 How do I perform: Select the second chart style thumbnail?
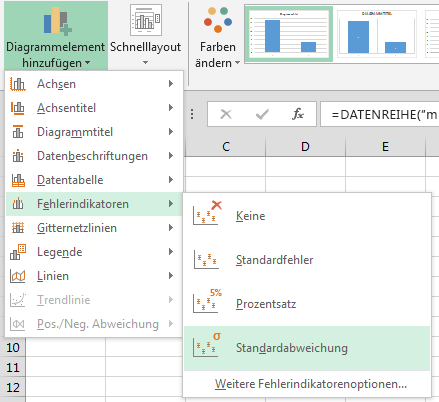coord(377,34)
